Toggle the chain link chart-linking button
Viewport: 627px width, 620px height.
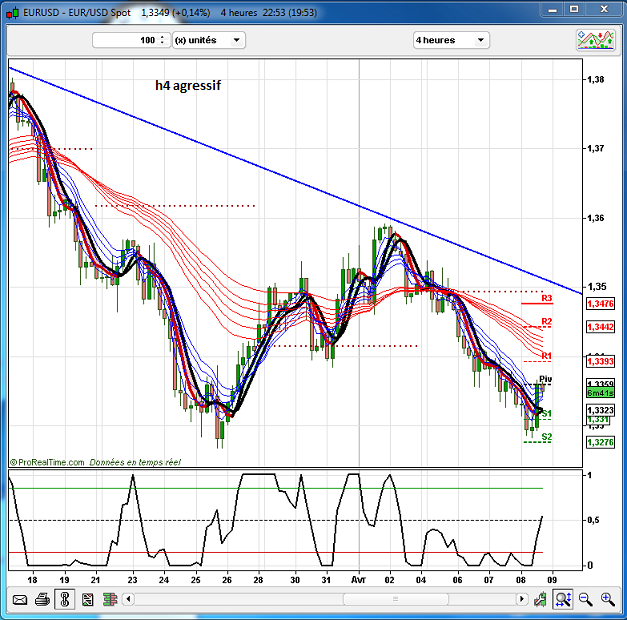64,599
